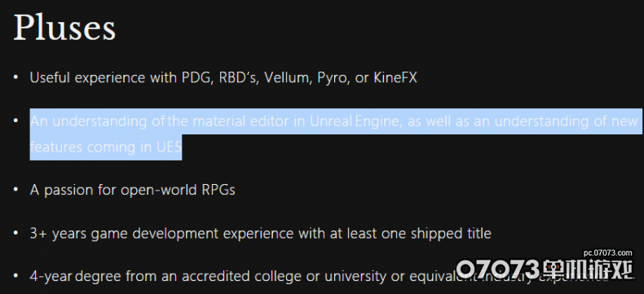Click 'A passion for open-world RPGs' text
Viewport: 644px width, 294px height.
point(132,190)
